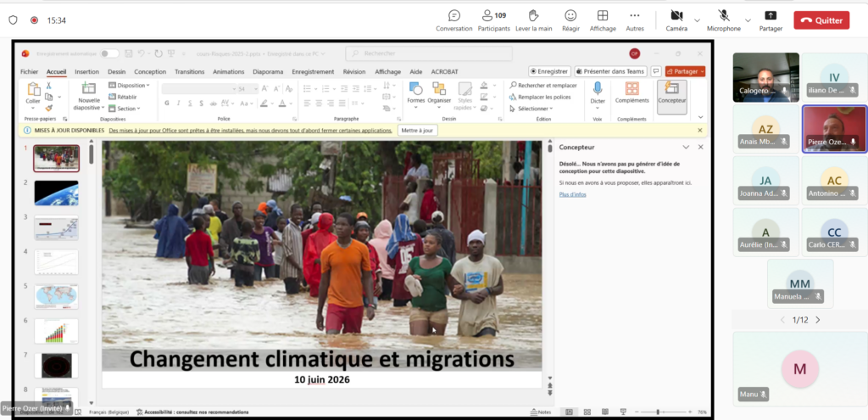868x420 pixels.
Task: Switch to the Insertion tab
Action: pos(87,71)
